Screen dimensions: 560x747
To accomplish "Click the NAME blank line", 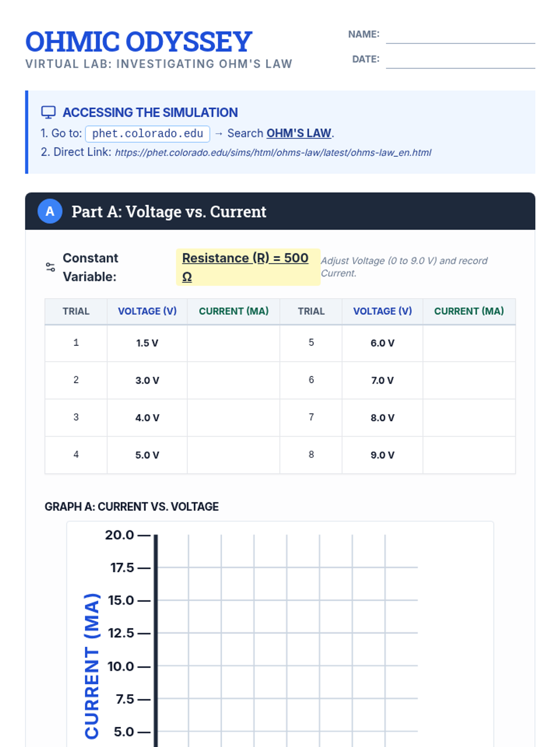I will (x=460, y=36).
